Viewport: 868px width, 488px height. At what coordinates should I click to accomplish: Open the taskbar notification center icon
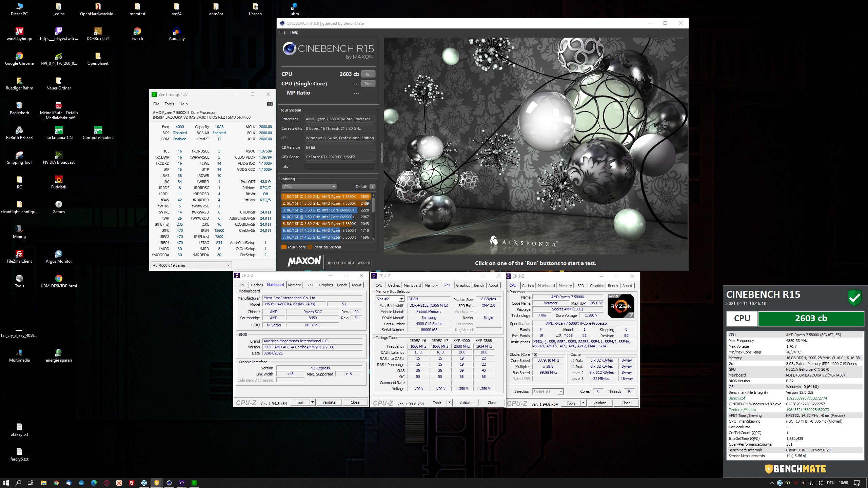(x=857, y=483)
